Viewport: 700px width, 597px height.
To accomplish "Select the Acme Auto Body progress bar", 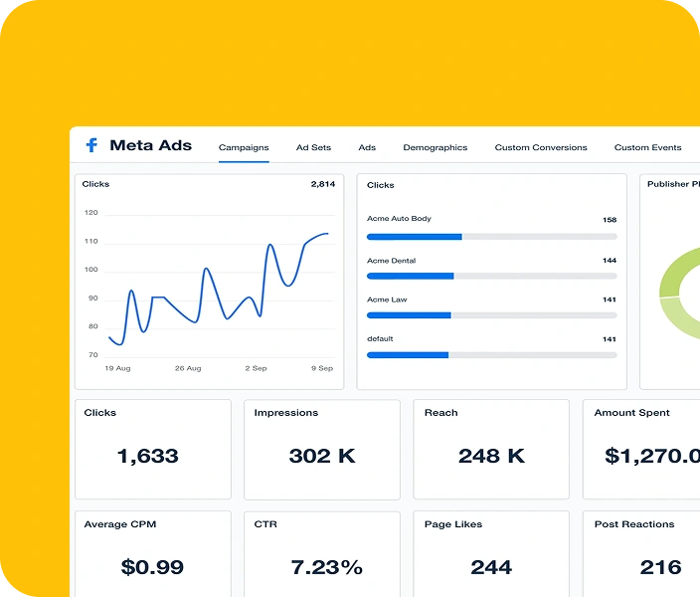I will [491, 237].
